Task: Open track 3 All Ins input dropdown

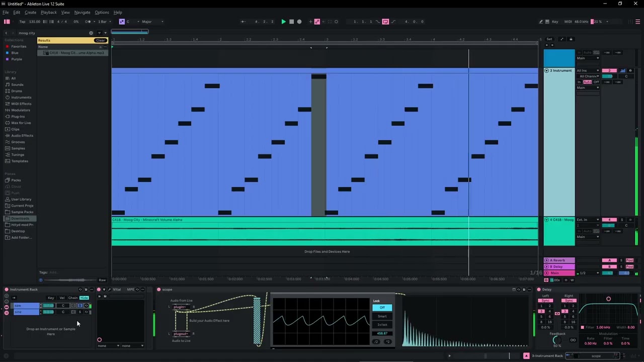Action: click(588, 71)
